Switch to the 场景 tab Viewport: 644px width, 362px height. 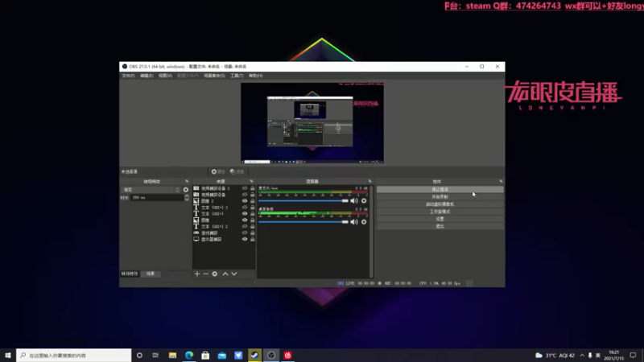(151, 274)
